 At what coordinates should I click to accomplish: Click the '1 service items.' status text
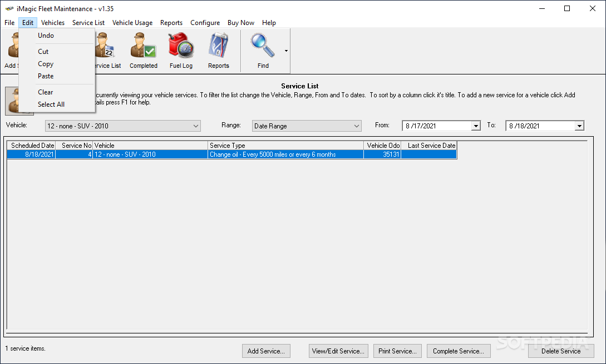tap(26, 348)
